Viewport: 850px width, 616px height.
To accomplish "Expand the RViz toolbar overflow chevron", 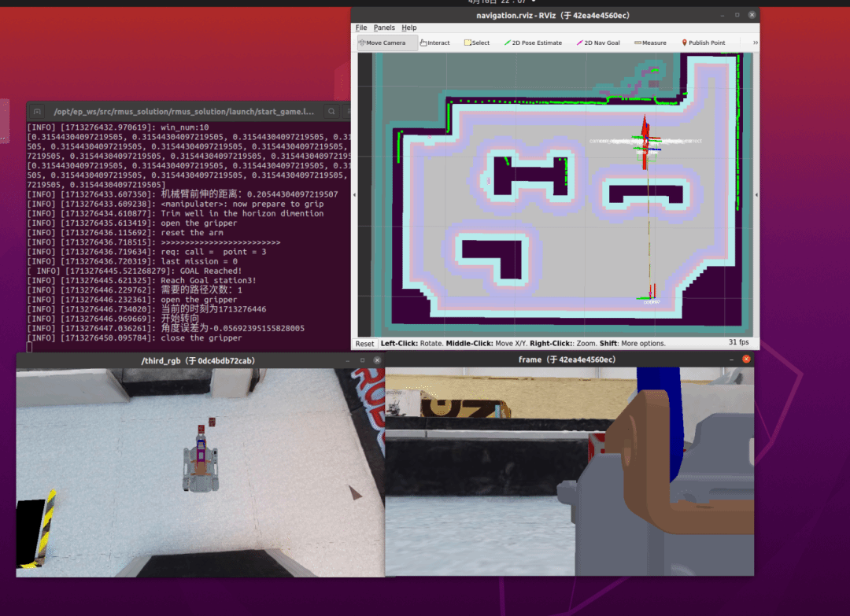I will [756, 42].
